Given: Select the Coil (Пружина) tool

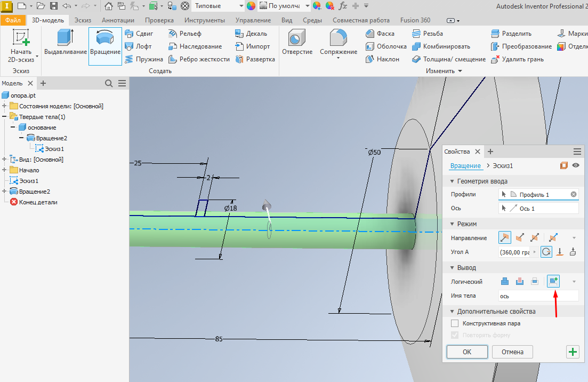Looking at the screenshot, I should coord(144,59).
